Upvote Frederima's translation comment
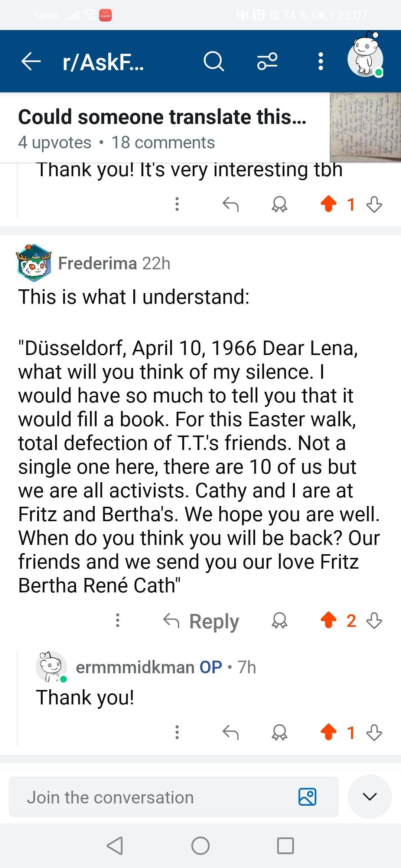The image size is (401, 868). 329,620
